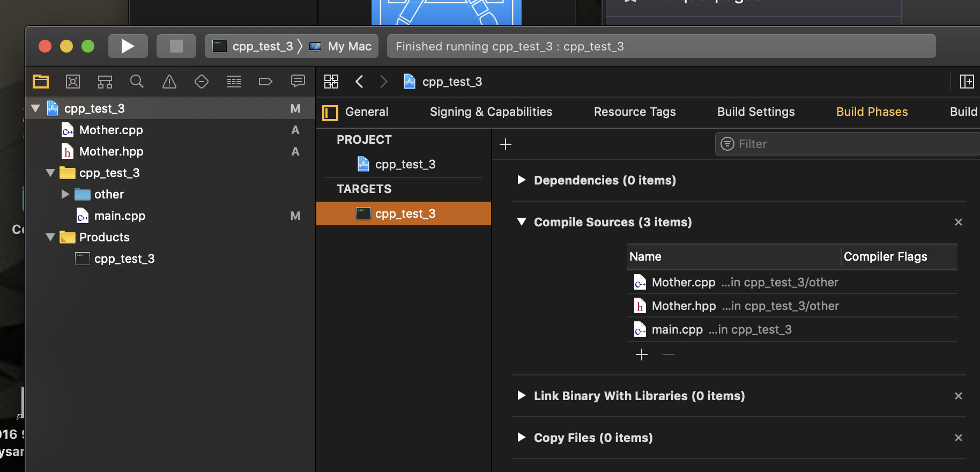Screen dimensions: 980x472
Task: Click cpp_test_3 in the jump bar
Action: [443, 82]
